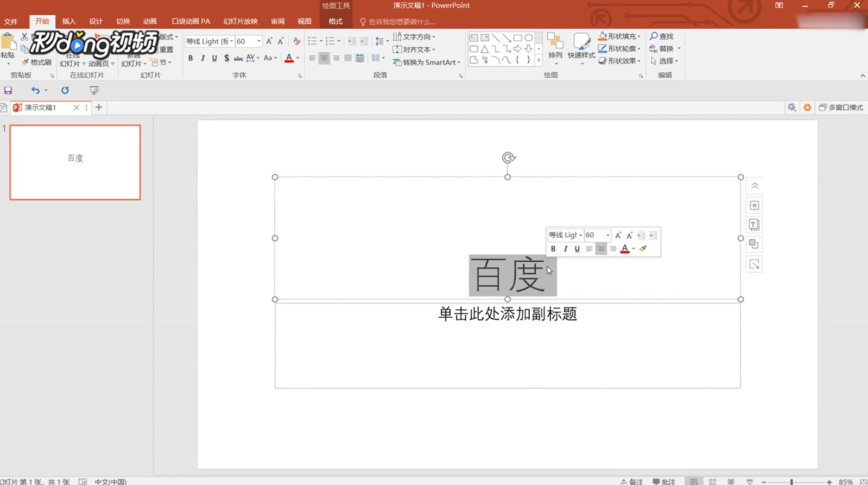Click the decrease list level icon

tap(352, 41)
